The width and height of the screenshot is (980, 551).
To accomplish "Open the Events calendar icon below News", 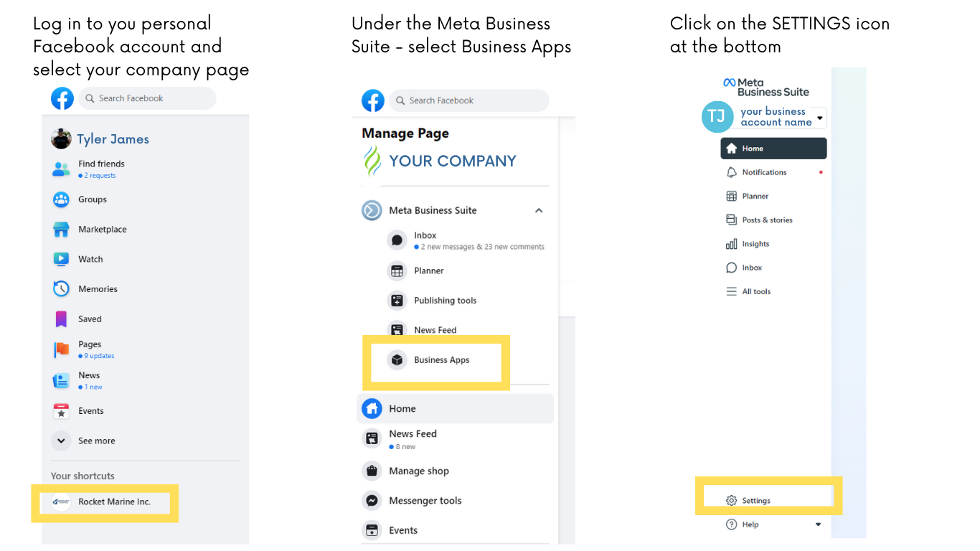I will [x=61, y=411].
